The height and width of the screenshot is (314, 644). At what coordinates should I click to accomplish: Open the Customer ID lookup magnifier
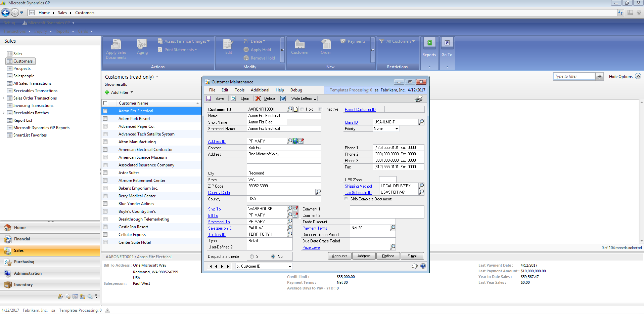point(290,109)
